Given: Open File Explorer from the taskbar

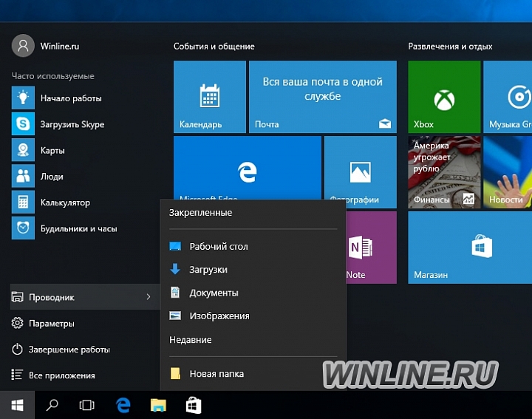Looking at the screenshot, I should pos(158,405).
